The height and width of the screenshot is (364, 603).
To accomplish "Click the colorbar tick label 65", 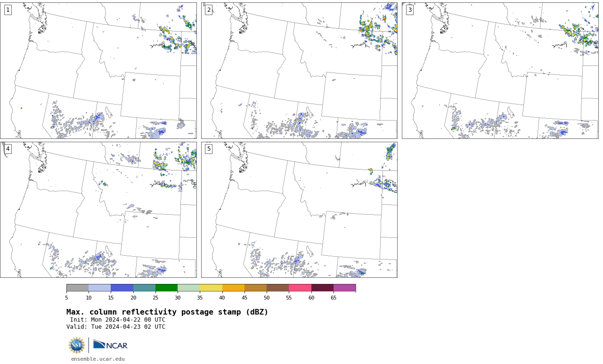I will coord(334,298).
